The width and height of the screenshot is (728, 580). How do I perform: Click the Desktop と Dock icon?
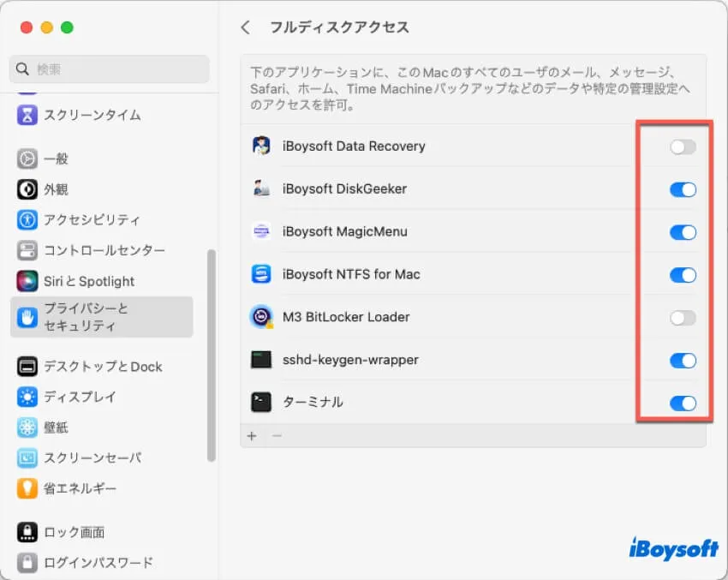(x=27, y=367)
